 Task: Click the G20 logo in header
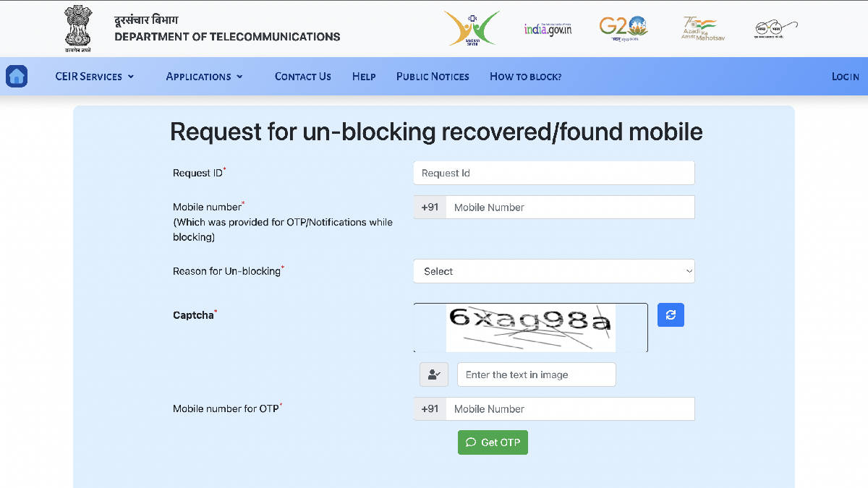[x=624, y=29]
